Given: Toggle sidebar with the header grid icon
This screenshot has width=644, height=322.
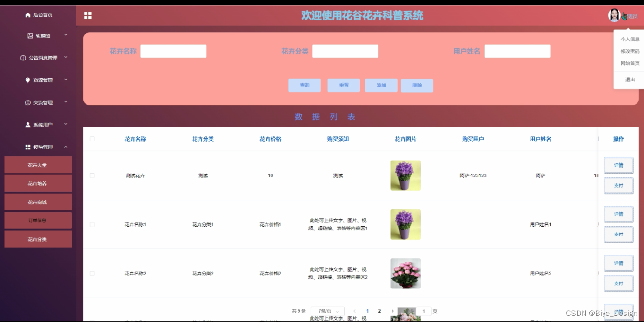Looking at the screenshot, I should point(88,15).
